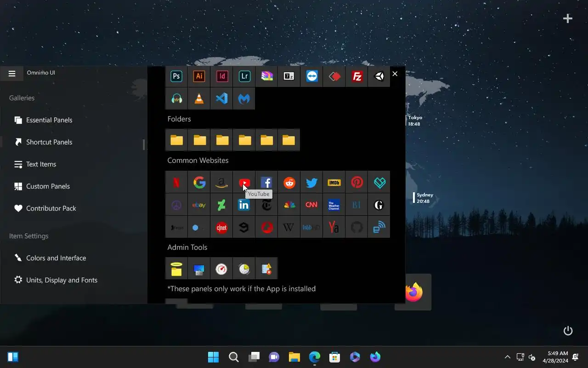The width and height of the screenshot is (588, 368).
Task: Click the VLC traffic cone icon
Action: pos(199,98)
